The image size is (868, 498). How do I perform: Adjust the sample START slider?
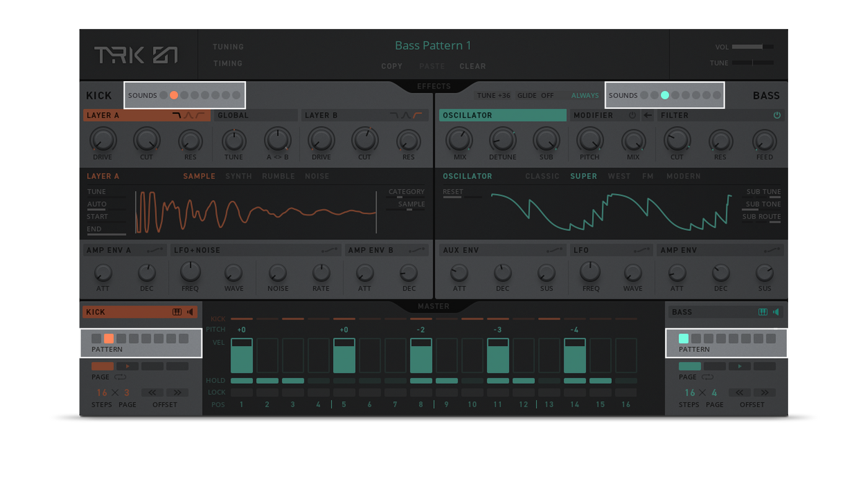105,219
